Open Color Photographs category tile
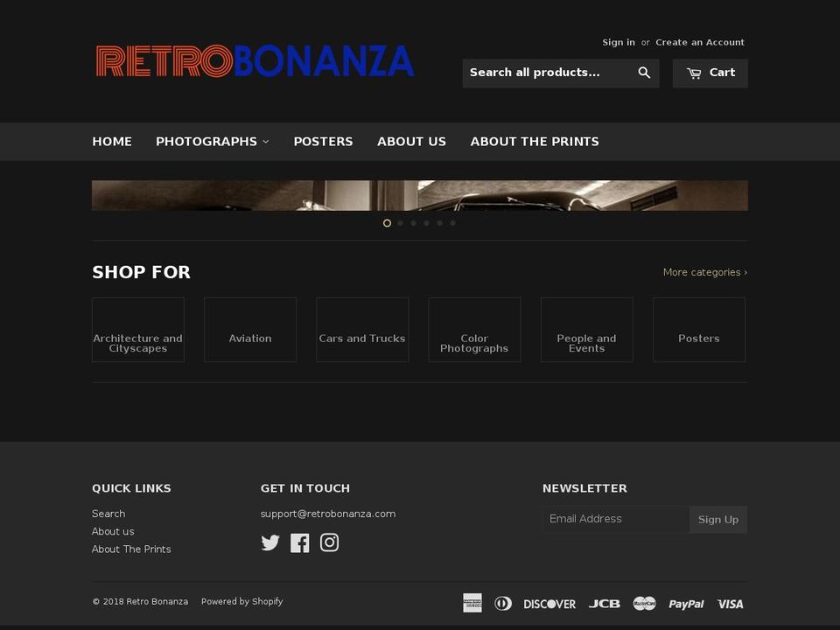Image resolution: width=840 pixels, height=630 pixels. click(474, 330)
